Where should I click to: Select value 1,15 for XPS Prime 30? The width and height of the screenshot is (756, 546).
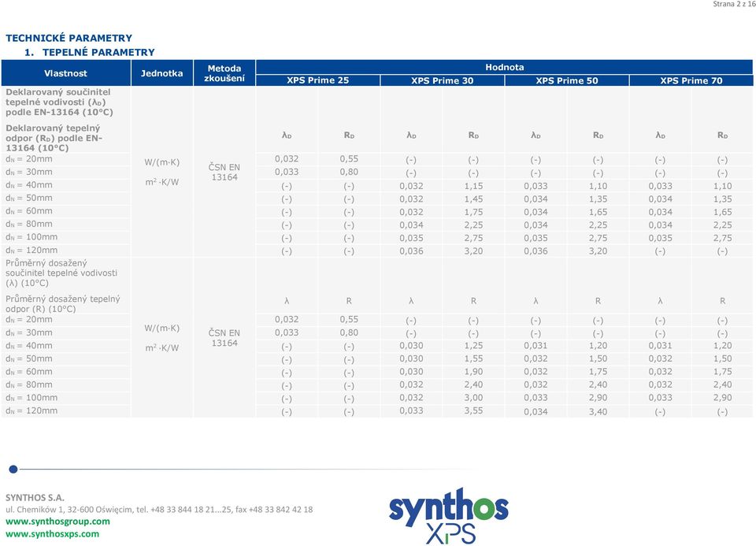pos(473,186)
